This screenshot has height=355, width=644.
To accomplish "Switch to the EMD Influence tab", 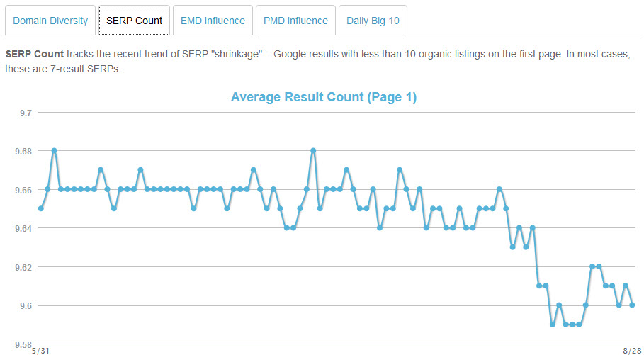I will pyautogui.click(x=213, y=21).
